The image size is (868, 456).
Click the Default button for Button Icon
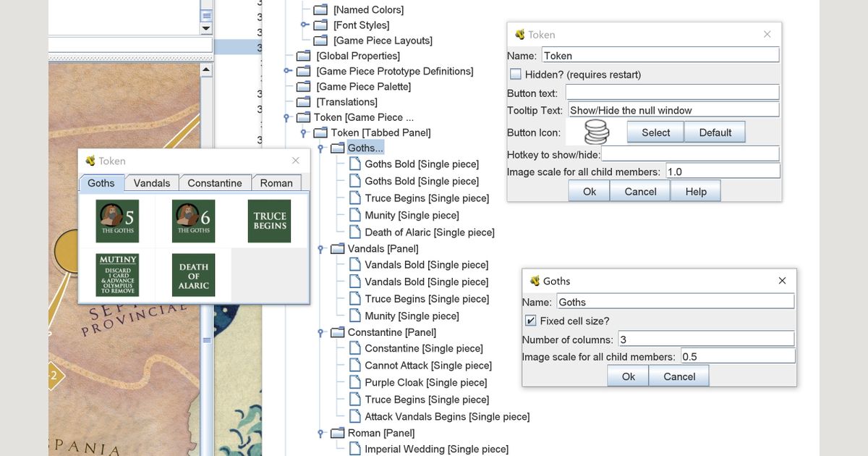713,132
